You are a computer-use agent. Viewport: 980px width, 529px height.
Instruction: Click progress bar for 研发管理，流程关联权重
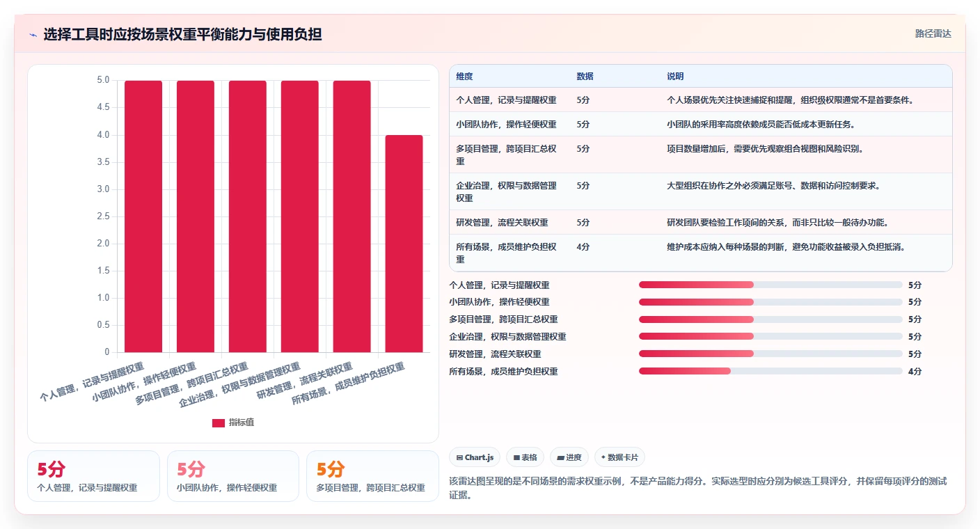pos(770,354)
